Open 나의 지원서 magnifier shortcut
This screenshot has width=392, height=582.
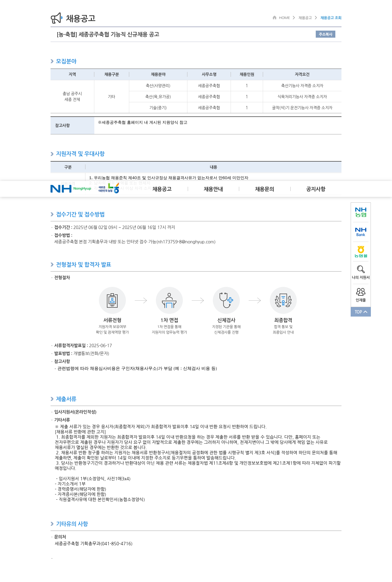(x=361, y=272)
